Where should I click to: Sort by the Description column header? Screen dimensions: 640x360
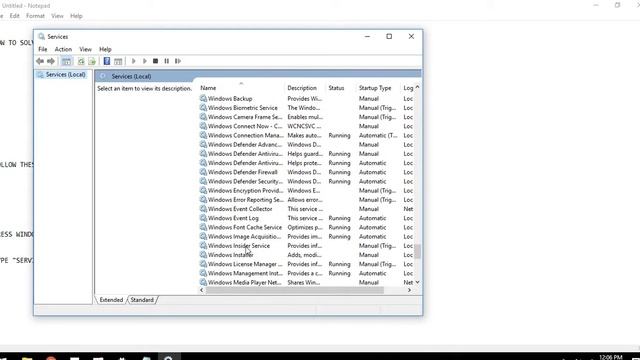pyautogui.click(x=305, y=88)
